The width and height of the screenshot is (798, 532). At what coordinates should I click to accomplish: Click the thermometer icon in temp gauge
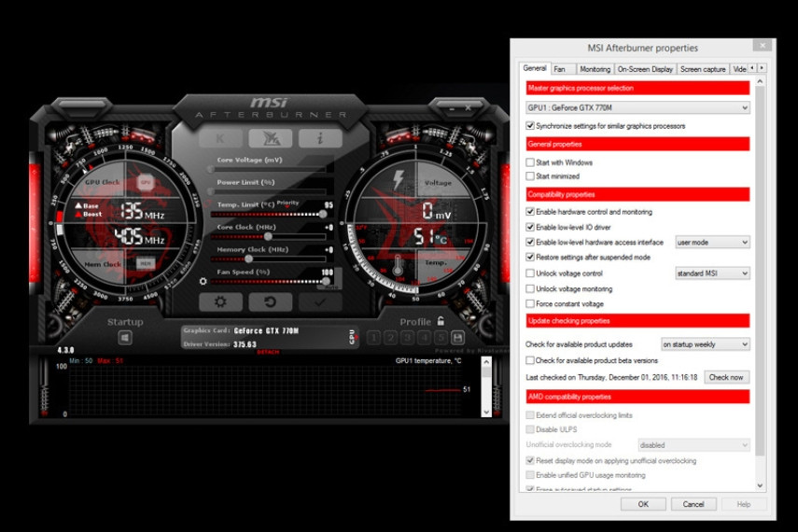(x=398, y=265)
